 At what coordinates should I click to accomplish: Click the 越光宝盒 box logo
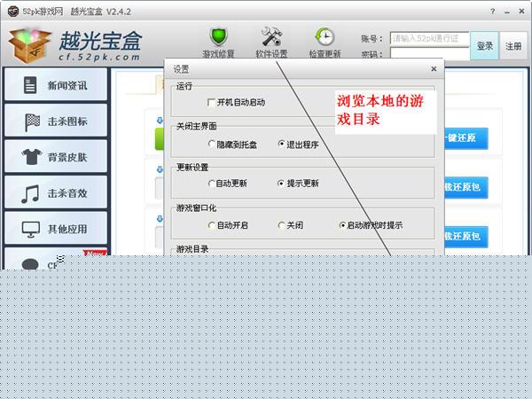tap(30, 45)
